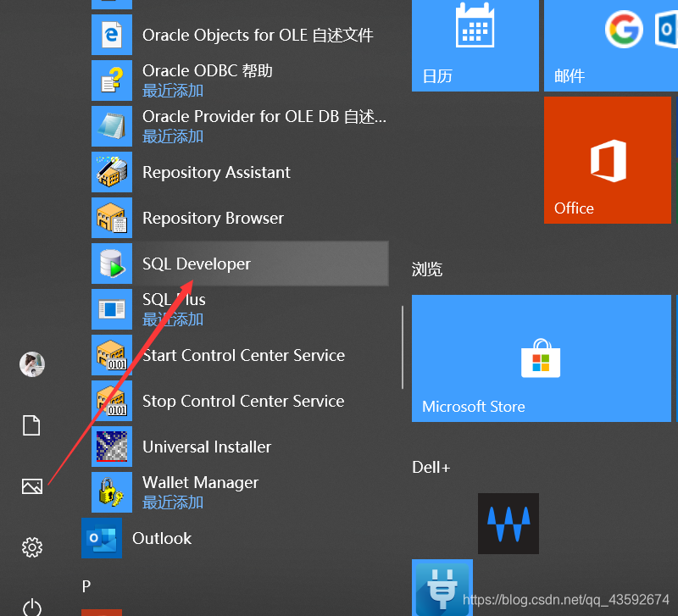Open the blue power plug tile
This screenshot has width=678, height=616.
click(442, 587)
